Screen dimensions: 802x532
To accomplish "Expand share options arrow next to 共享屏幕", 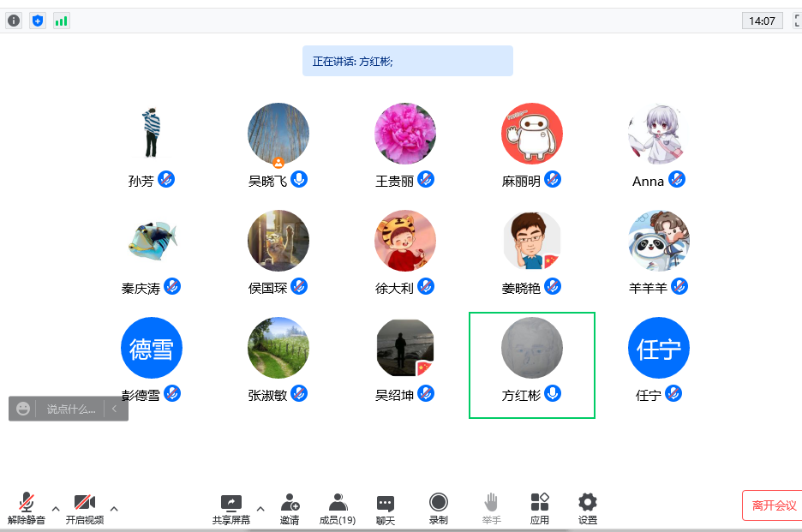I will (260, 509).
